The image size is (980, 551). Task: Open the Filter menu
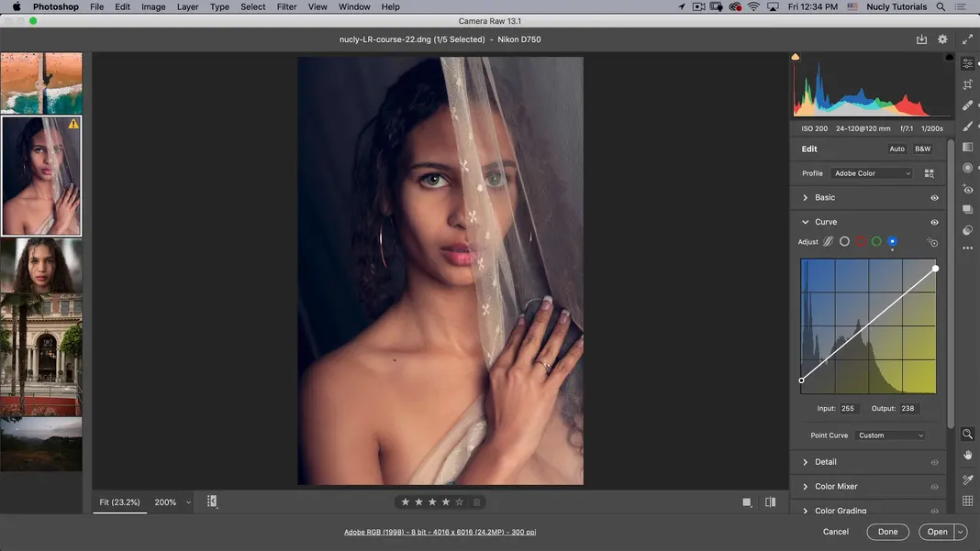coord(286,6)
